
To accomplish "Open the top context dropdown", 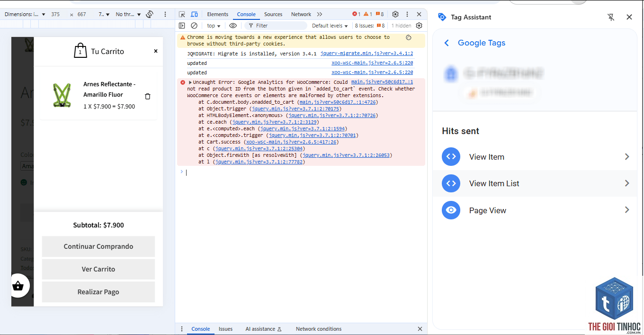I will point(214,26).
